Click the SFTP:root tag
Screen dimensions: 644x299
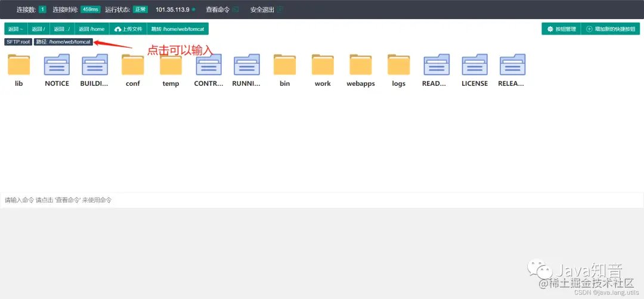[x=18, y=42]
